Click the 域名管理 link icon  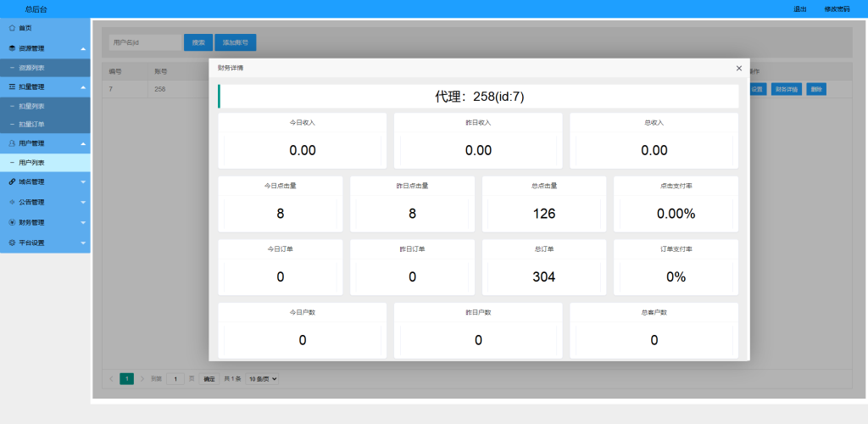12,181
